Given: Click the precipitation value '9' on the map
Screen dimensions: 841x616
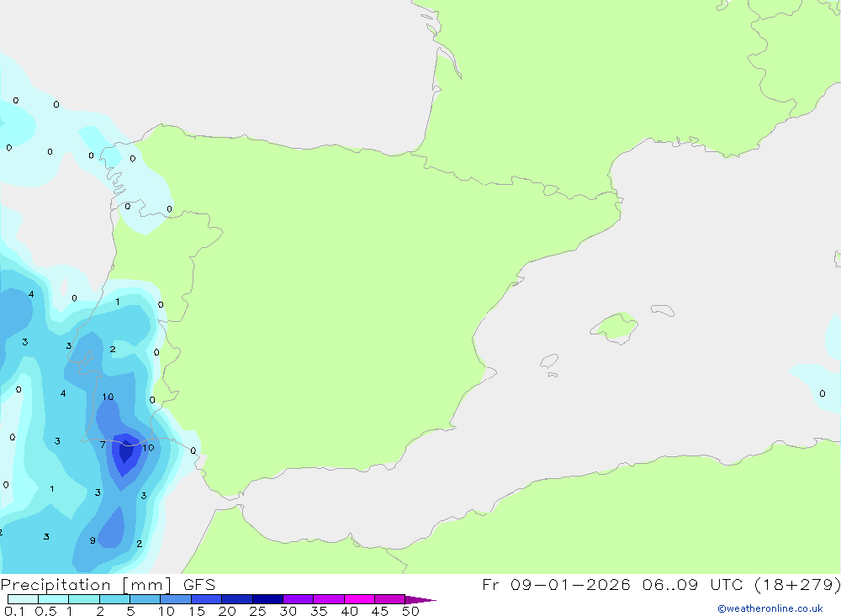Looking at the screenshot, I should [93, 540].
